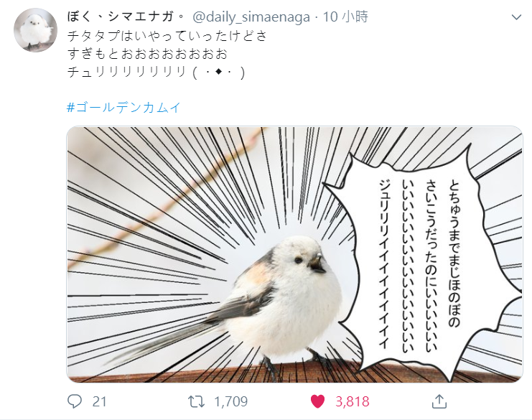The height and width of the screenshot is (420, 532).
Task: Click the tweet line すぎもとおおおおおおおお
Action: [147, 54]
